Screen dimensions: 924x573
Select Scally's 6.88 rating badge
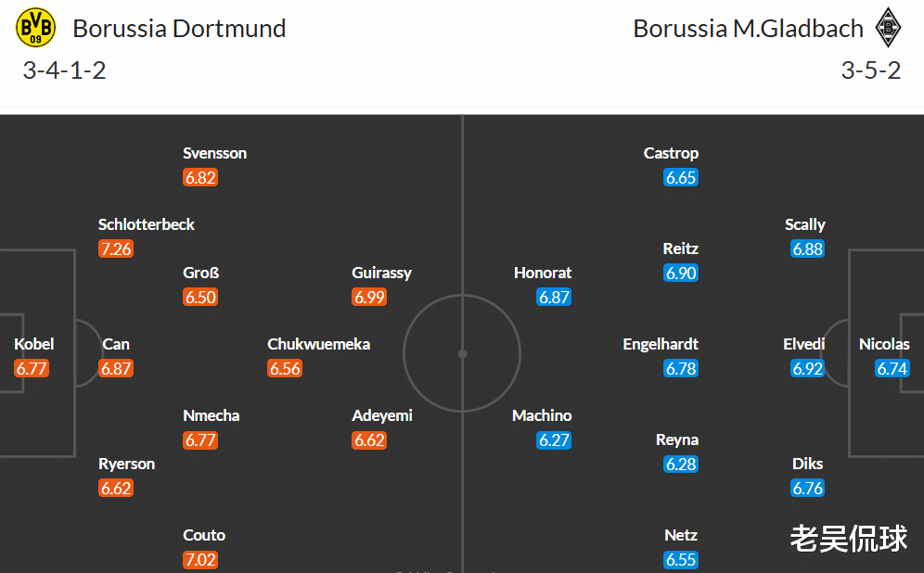[x=807, y=248]
